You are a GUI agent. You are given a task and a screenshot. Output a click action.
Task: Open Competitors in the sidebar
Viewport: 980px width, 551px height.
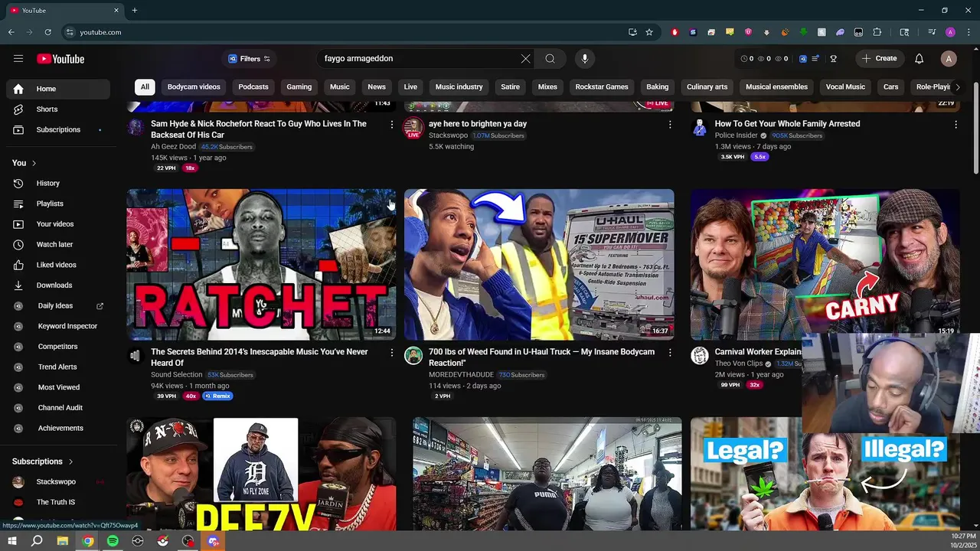pyautogui.click(x=58, y=347)
